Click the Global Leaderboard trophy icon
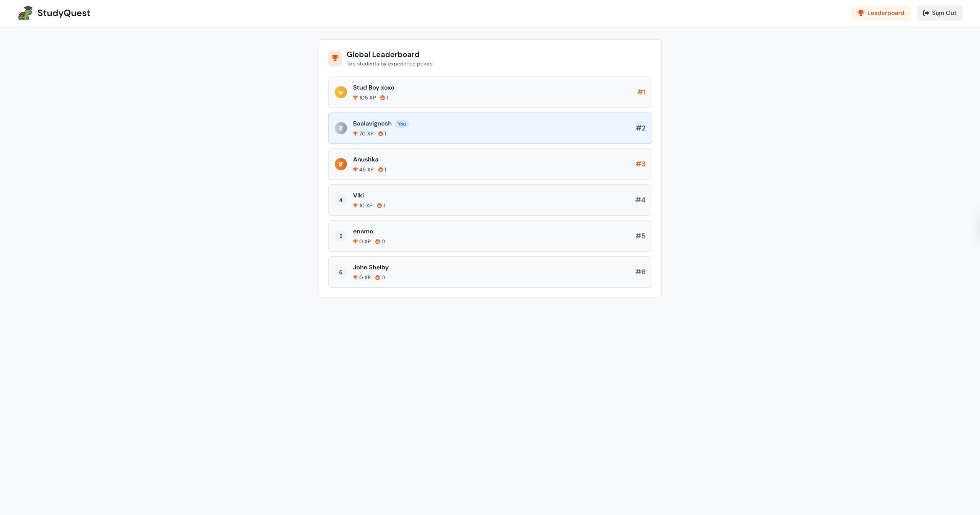 click(x=335, y=58)
